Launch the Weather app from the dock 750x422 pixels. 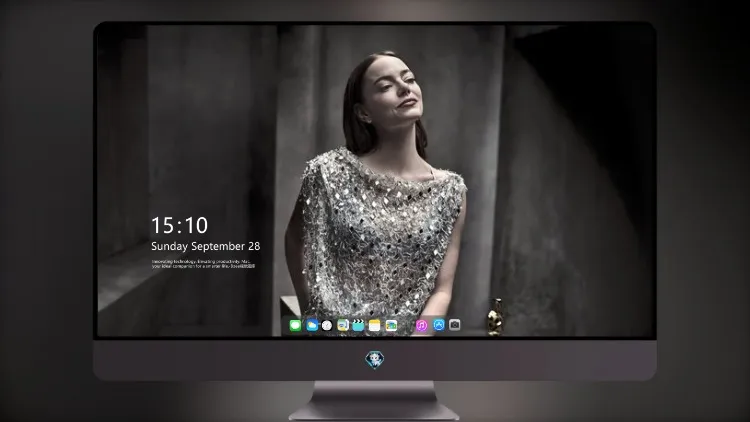point(312,325)
